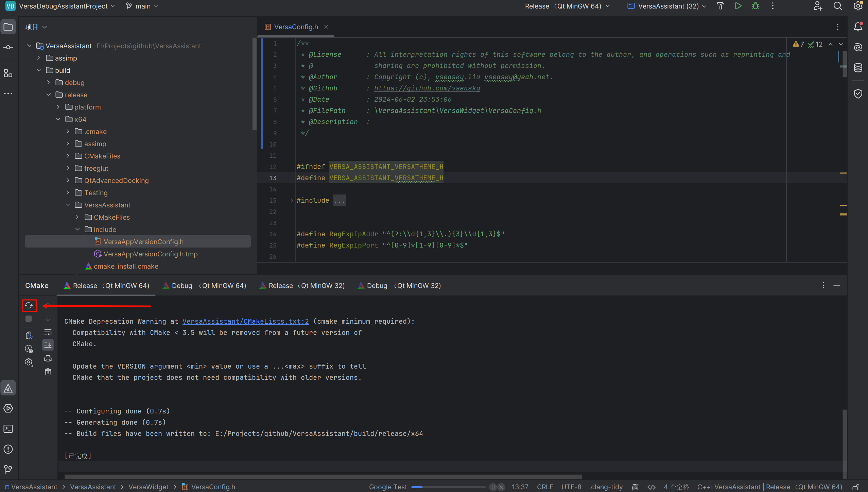Expand folded #include block on line 15
The width and height of the screenshot is (868, 492).
[292, 201]
